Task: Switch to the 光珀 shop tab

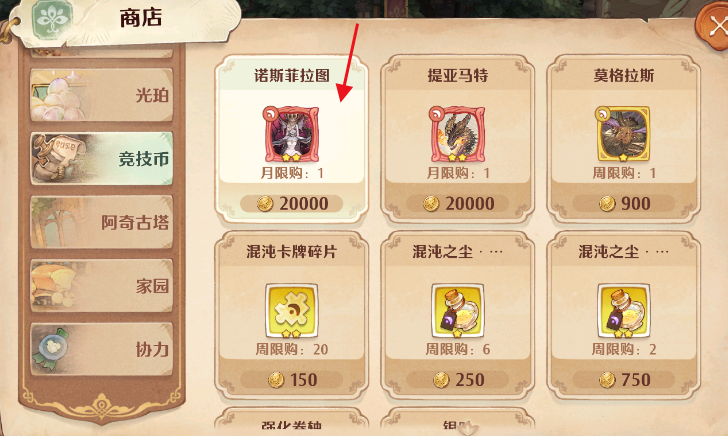Action: pos(102,95)
